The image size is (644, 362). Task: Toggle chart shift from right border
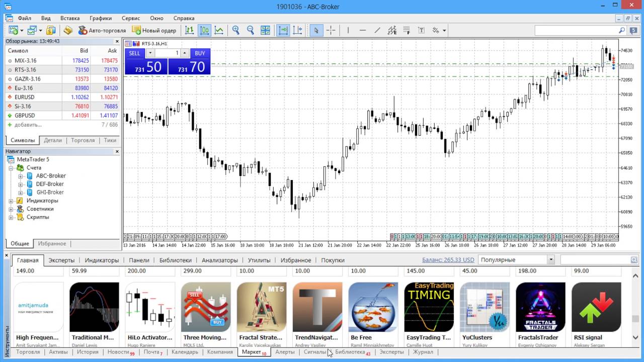[x=298, y=30]
